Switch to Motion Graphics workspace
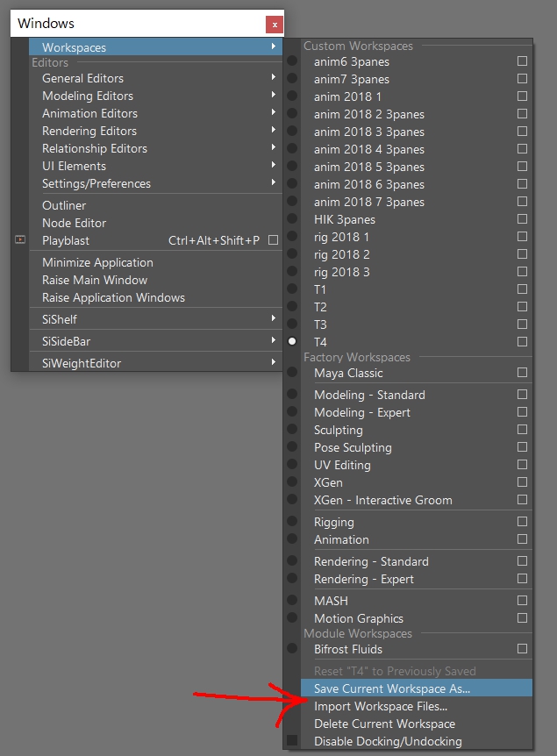The image size is (557, 756). click(x=358, y=618)
